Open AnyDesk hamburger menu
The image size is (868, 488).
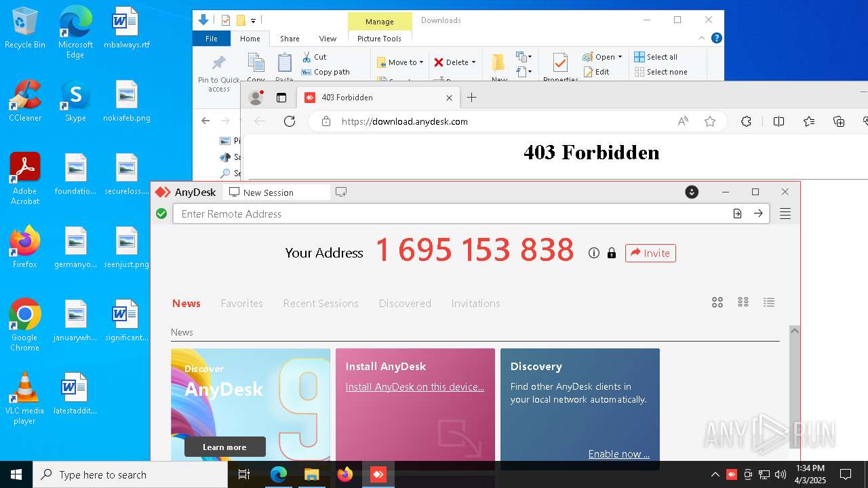tap(785, 213)
